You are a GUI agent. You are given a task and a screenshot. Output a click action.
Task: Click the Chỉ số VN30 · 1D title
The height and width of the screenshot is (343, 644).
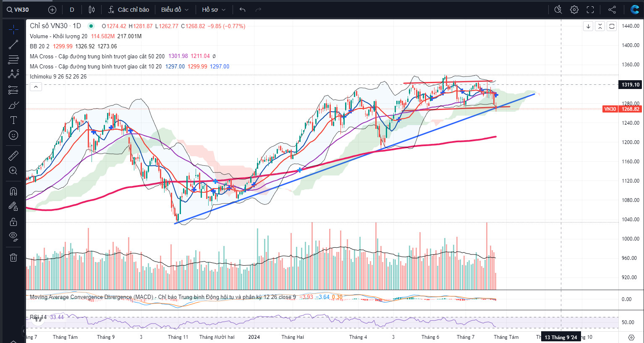(x=55, y=26)
